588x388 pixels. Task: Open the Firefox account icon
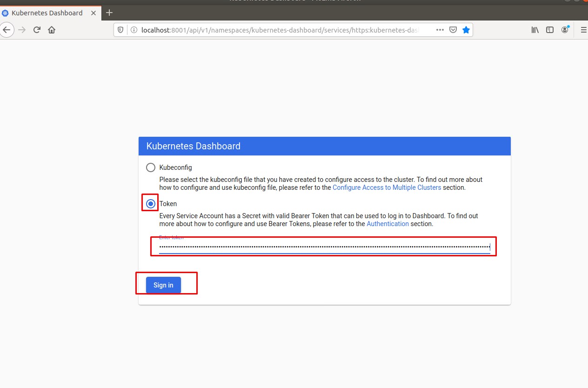565,30
